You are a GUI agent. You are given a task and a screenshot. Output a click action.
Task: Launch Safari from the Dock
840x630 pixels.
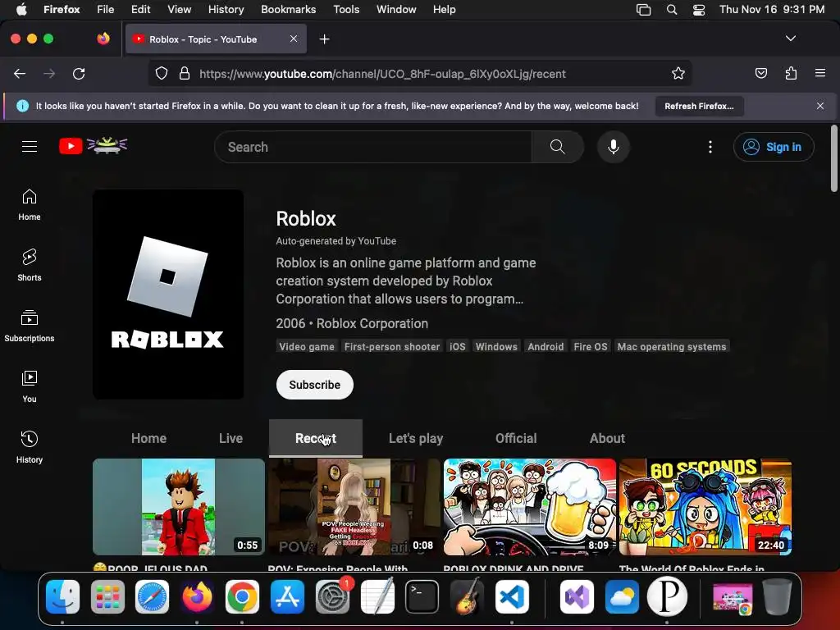click(x=152, y=596)
